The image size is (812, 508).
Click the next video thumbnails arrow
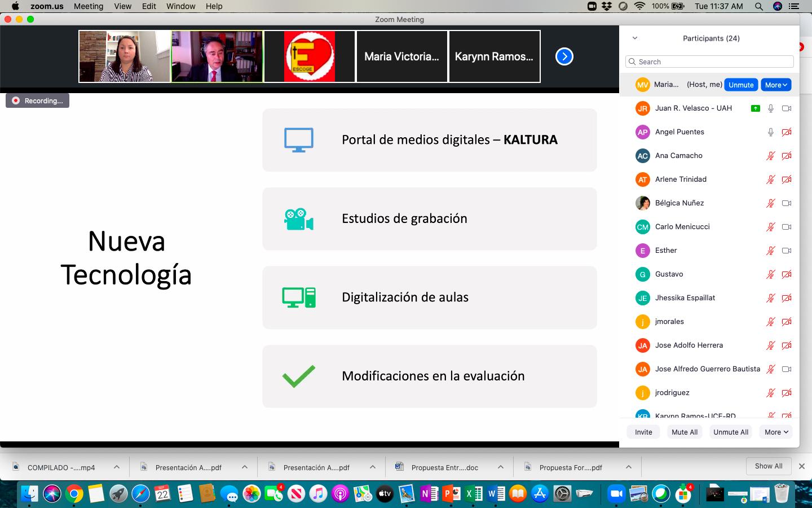point(564,56)
